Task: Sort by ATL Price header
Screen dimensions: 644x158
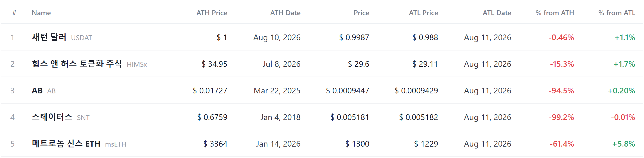Action: click(423, 13)
